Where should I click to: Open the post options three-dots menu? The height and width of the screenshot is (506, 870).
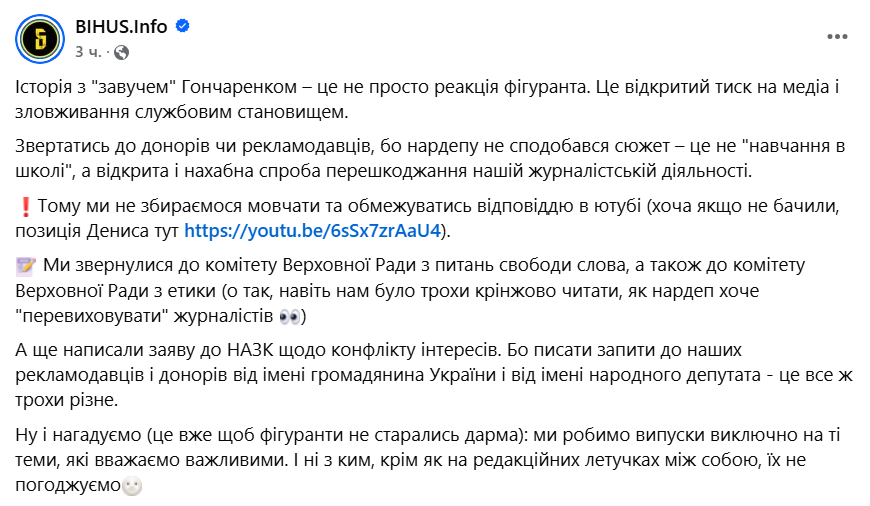[836, 36]
